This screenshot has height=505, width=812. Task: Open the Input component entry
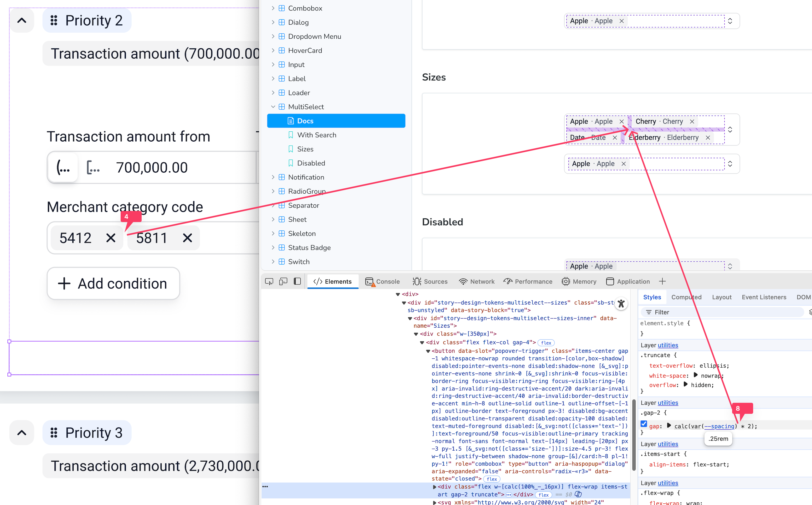[296, 64]
